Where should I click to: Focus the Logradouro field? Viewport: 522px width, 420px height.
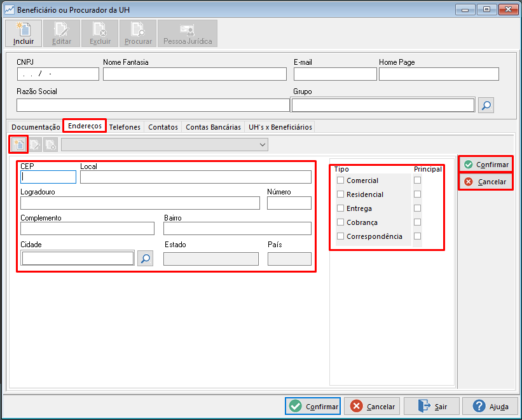pos(140,203)
